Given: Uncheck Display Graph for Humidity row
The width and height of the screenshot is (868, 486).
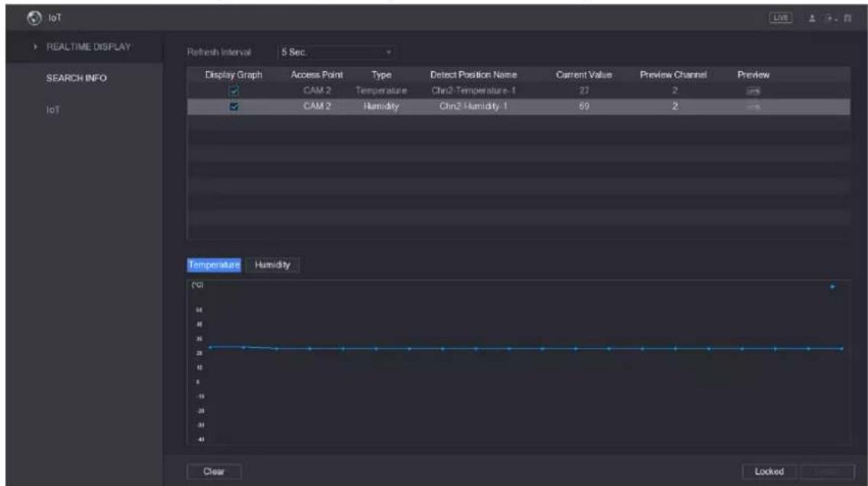Looking at the screenshot, I should point(234,106).
